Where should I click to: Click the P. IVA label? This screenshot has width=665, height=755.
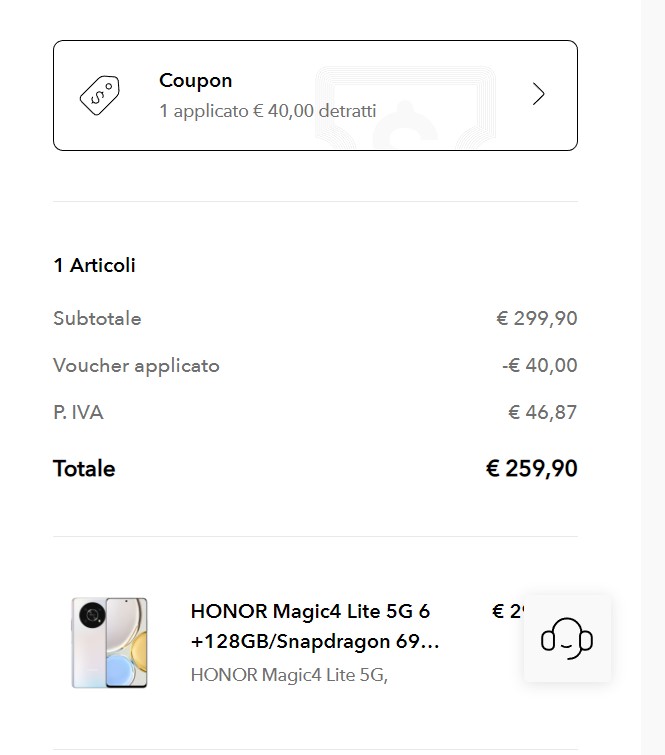78,412
